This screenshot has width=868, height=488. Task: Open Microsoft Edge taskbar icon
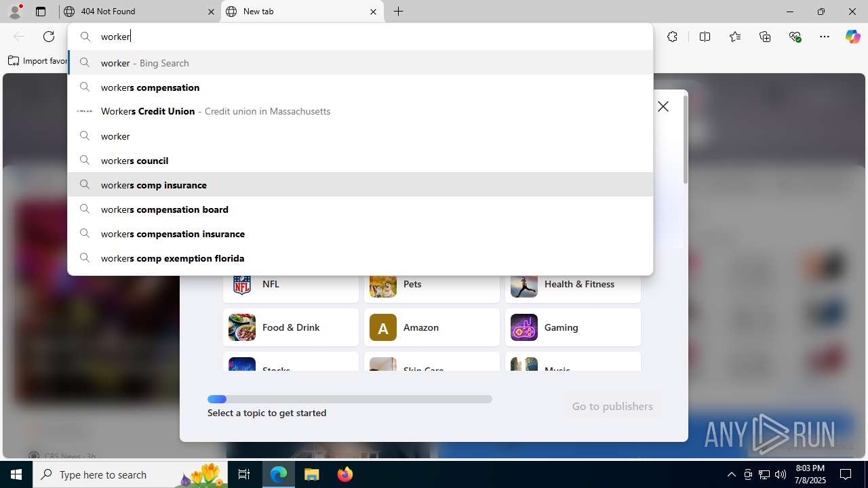[x=279, y=474]
